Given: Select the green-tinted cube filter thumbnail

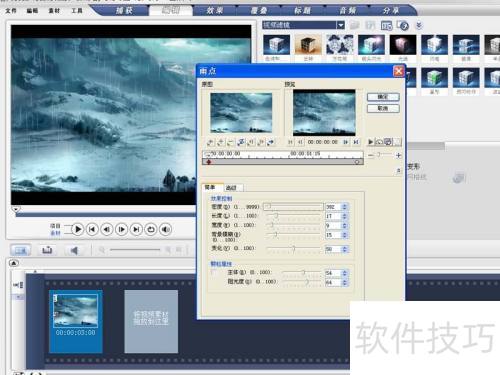Looking at the screenshot, I should tap(434, 78).
